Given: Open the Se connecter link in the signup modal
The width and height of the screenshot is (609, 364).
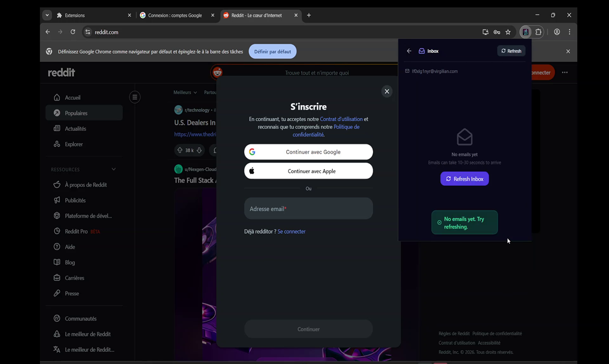Looking at the screenshot, I should 291,231.
